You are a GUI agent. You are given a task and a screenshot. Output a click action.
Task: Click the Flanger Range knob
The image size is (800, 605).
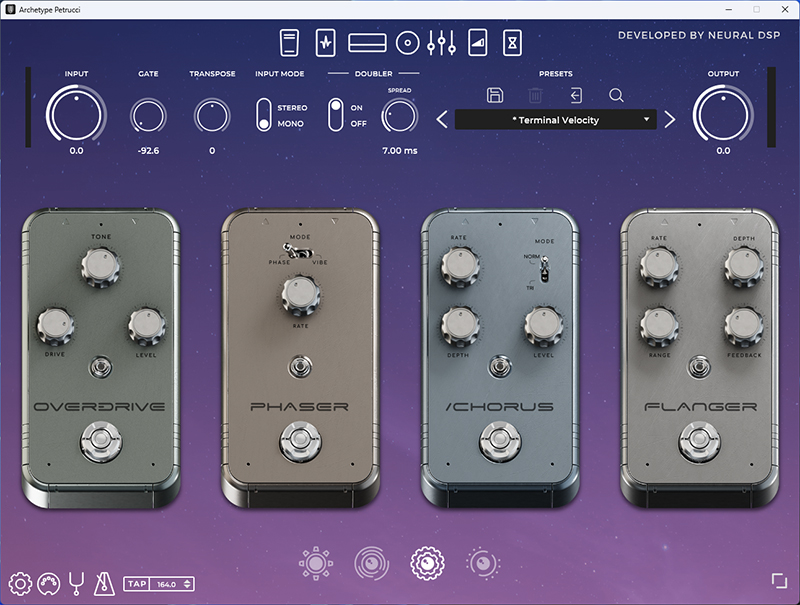click(659, 326)
